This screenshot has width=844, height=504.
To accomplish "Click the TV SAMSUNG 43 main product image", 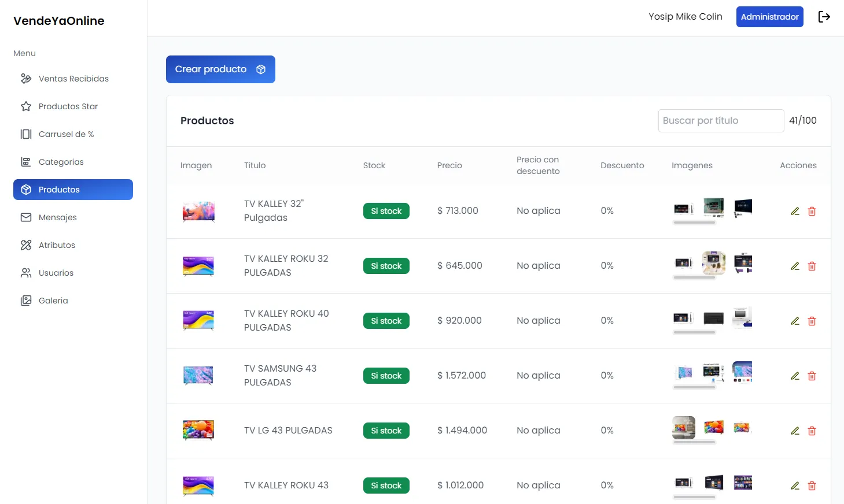I will point(198,376).
